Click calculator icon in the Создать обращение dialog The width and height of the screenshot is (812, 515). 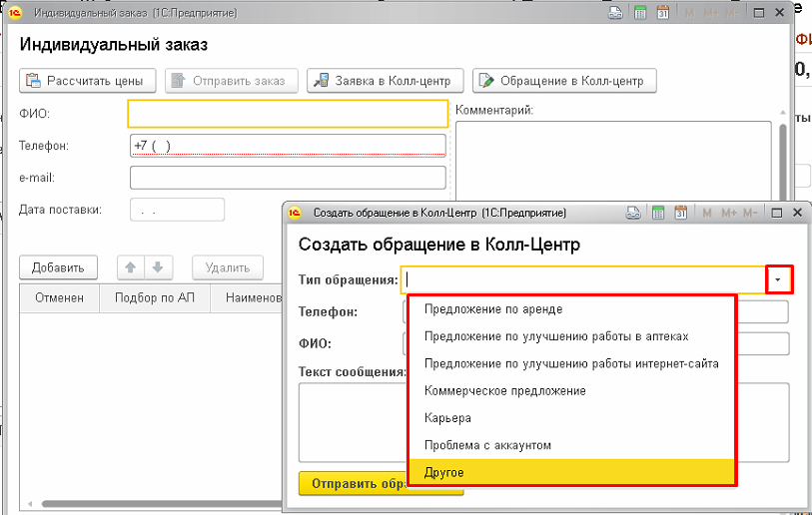tap(657, 213)
